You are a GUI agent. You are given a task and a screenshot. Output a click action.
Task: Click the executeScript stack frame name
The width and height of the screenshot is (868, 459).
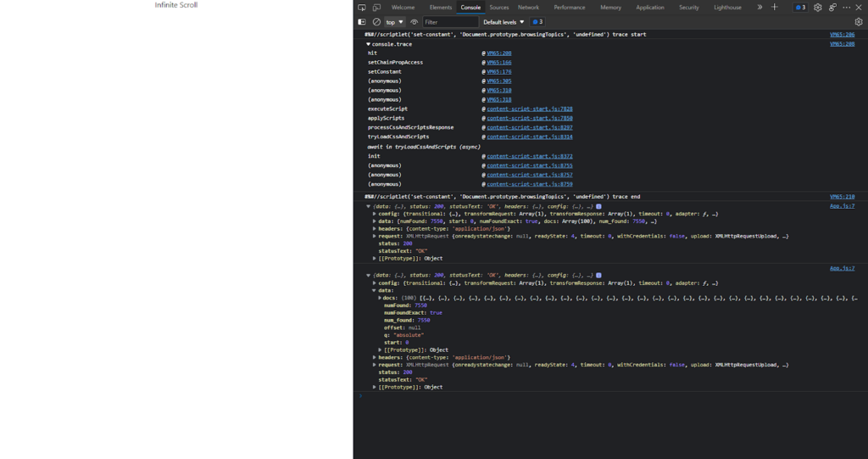coord(387,109)
